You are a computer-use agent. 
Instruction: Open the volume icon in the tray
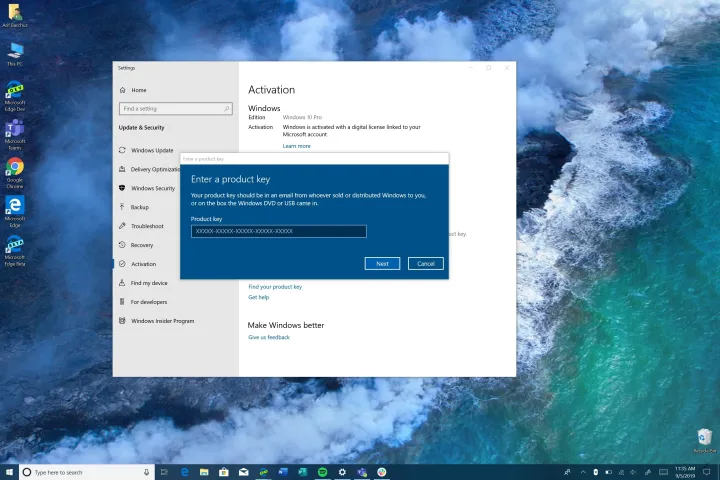pos(633,472)
